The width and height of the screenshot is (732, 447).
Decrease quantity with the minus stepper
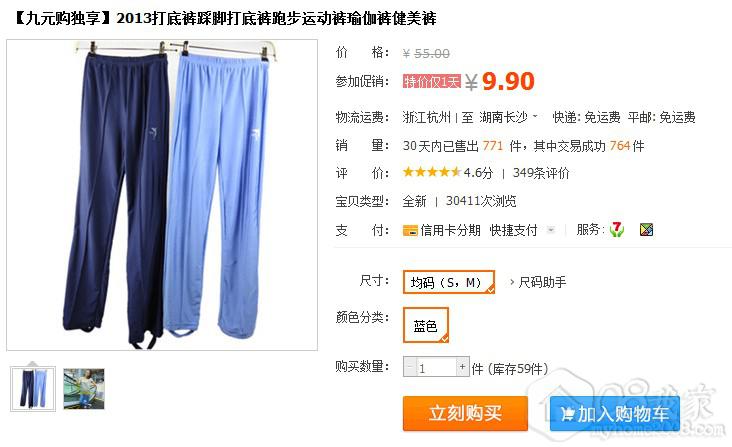[x=409, y=366]
